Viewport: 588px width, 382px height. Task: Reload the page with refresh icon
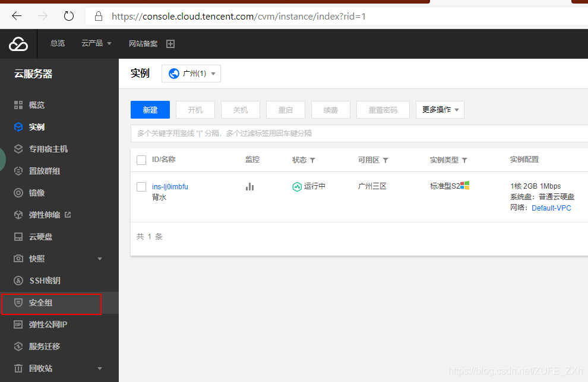click(x=69, y=16)
